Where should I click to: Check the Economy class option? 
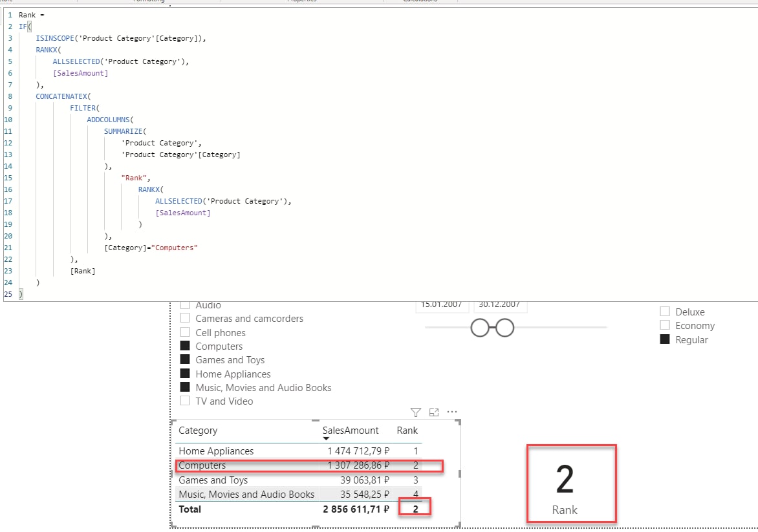(x=665, y=325)
